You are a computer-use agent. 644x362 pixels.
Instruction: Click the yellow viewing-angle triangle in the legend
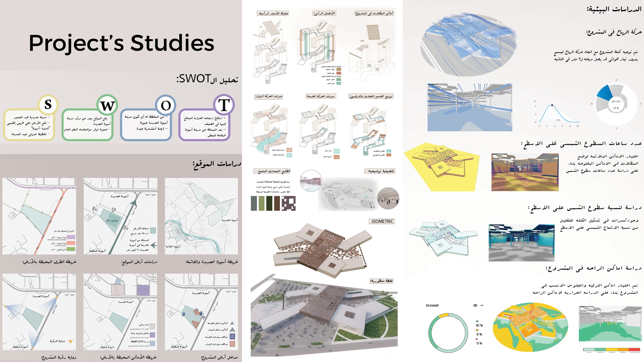(x=71, y=341)
